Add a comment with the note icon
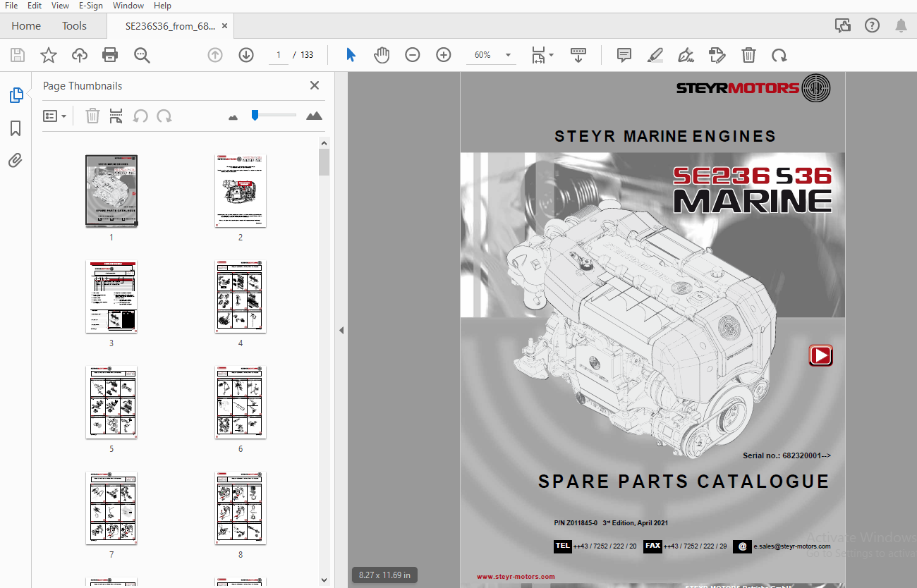This screenshot has height=588, width=917. click(624, 55)
